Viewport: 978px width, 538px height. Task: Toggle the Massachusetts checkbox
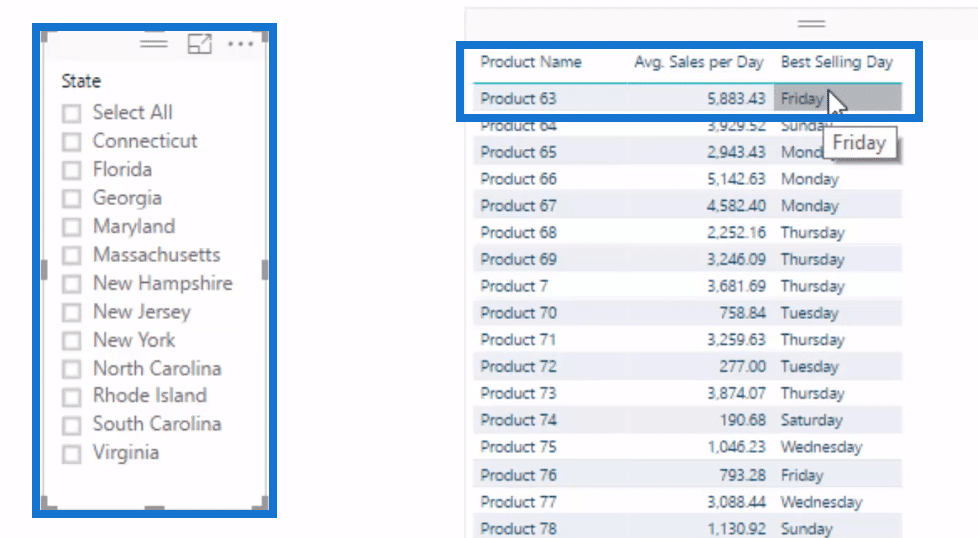pyautogui.click(x=72, y=256)
